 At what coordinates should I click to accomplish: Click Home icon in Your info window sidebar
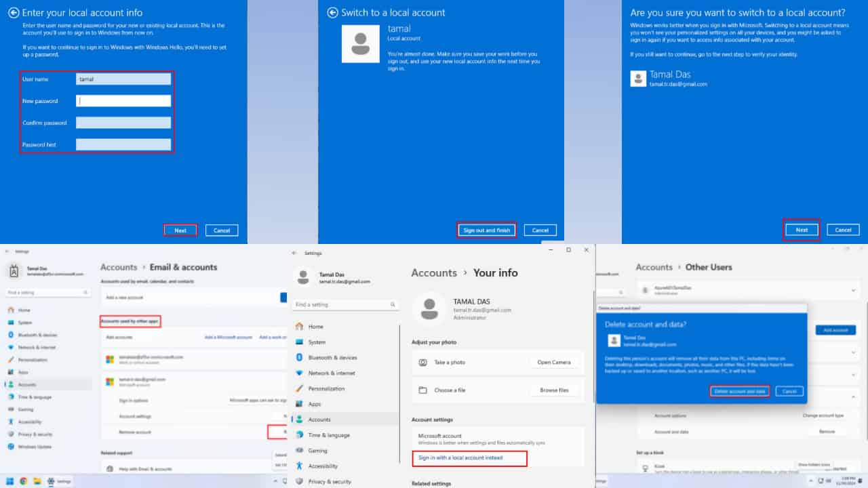pos(299,327)
